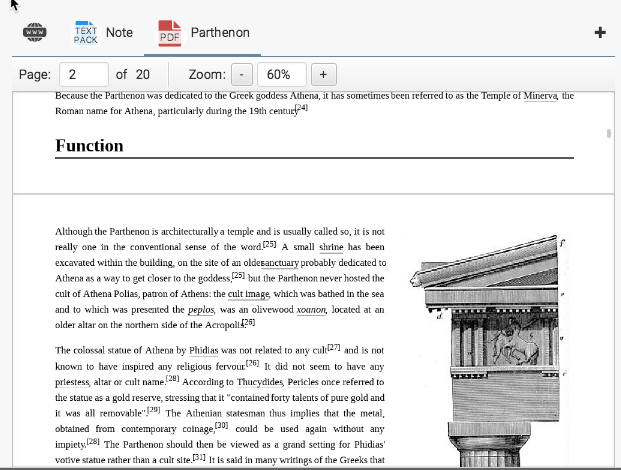
Task: Click the TEXT PACK Note icon
Action: point(86,33)
